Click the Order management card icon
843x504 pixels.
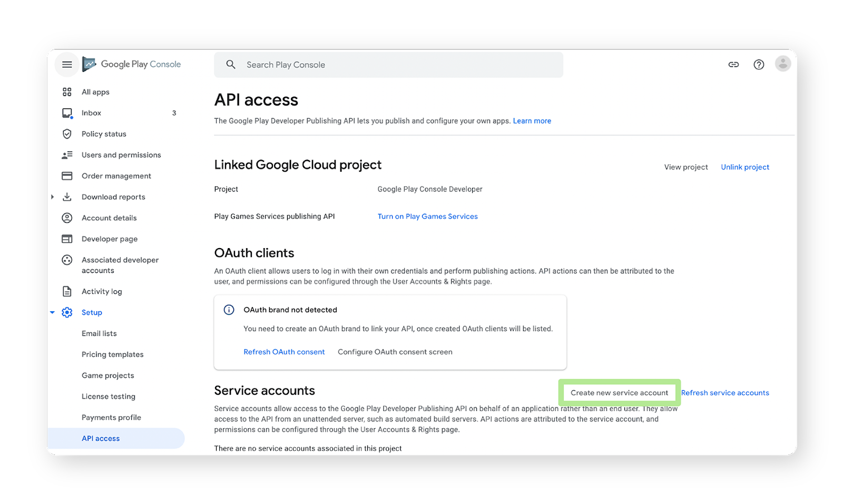(67, 175)
